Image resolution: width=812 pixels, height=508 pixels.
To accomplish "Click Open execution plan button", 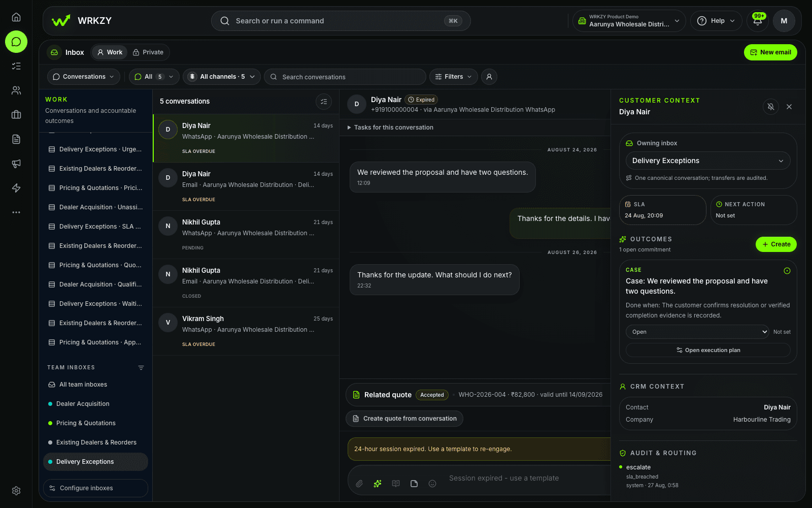I will [708, 350].
